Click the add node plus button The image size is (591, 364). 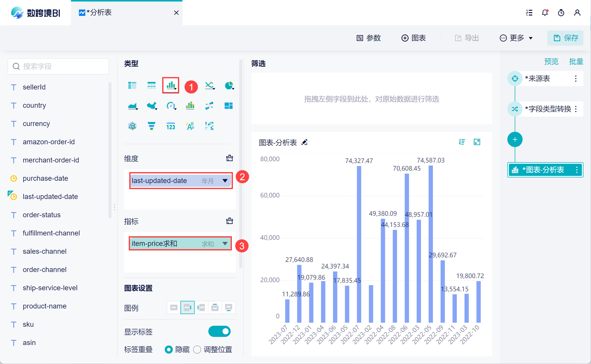tap(515, 139)
